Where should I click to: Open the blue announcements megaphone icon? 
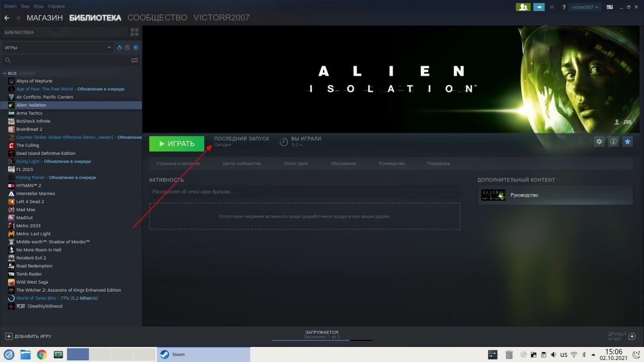point(539,7)
